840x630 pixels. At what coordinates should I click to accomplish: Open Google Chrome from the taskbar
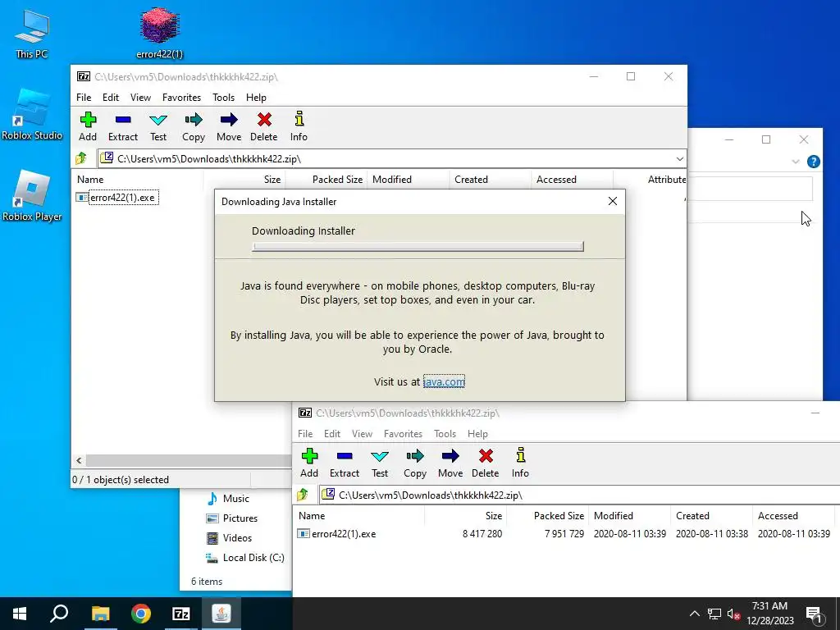(x=141, y=614)
